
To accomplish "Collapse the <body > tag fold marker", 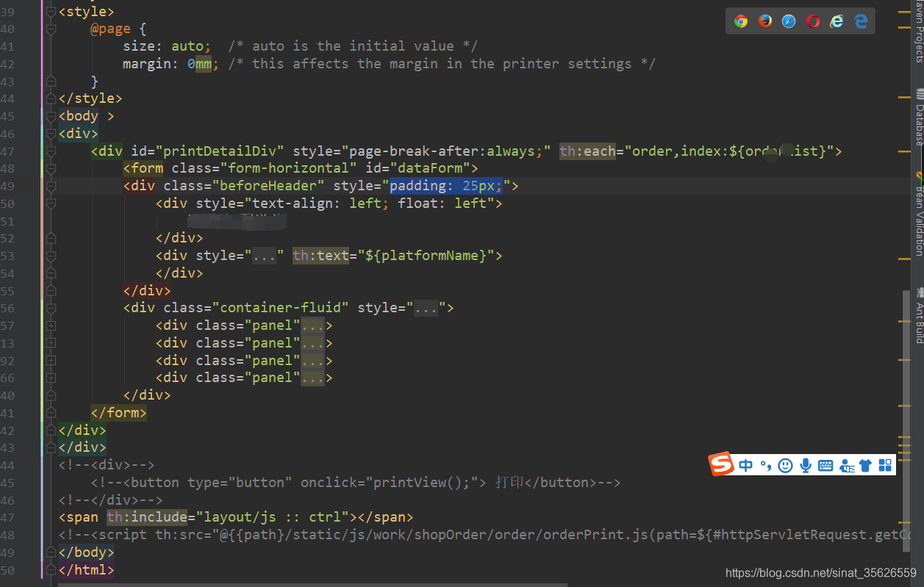I will pyautogui.click(x=51, y=116).
